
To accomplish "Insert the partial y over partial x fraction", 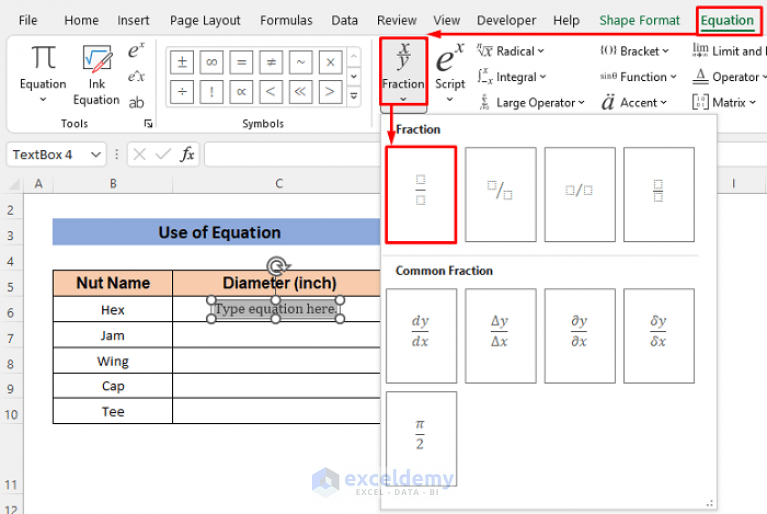I will 580,335.
